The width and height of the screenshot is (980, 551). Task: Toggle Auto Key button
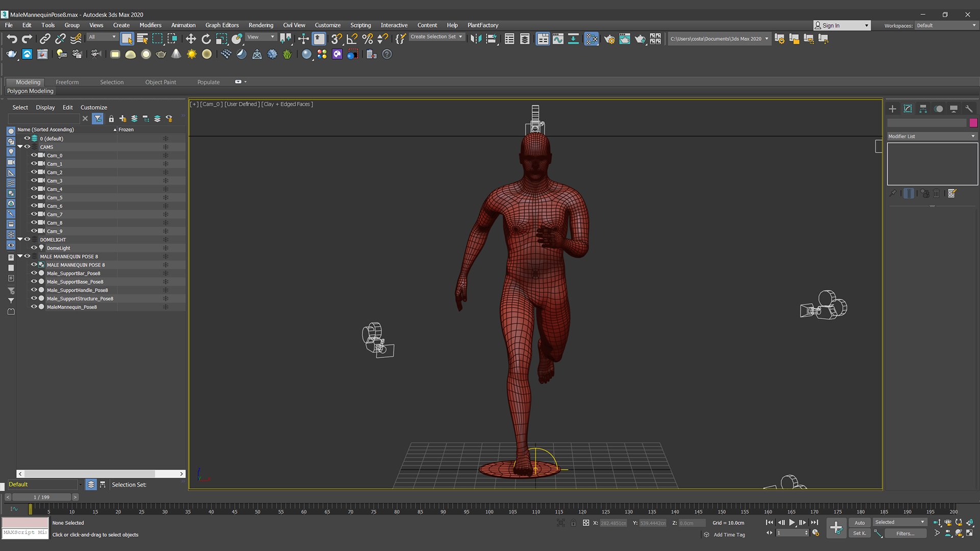[860, 522]
